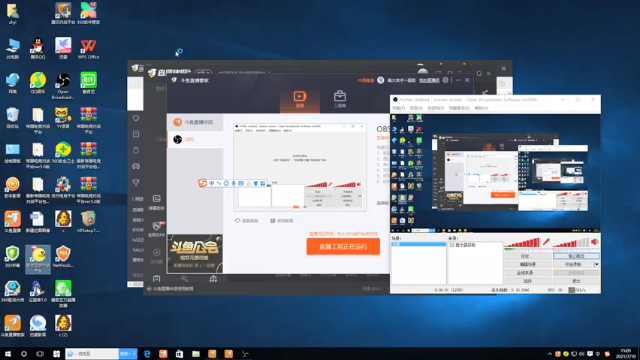Viewport: 640px width, 360px height.
Task: Select OBS in the Douyu tool list
Action: coord(196,140)
